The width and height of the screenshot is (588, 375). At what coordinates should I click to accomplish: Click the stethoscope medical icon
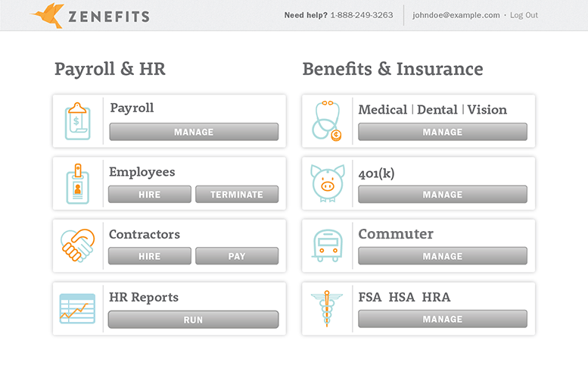pos(327,121)
